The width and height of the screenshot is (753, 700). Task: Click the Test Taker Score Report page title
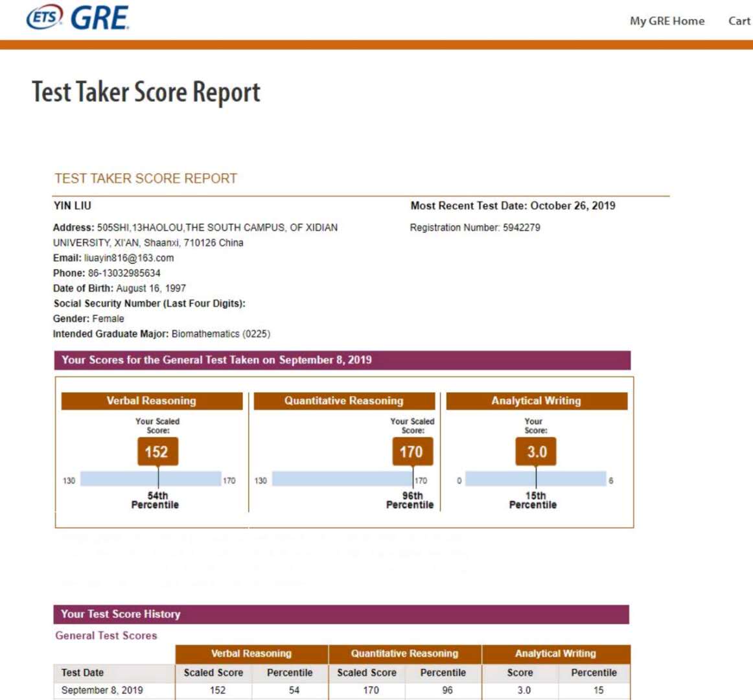tap(146, 92)
